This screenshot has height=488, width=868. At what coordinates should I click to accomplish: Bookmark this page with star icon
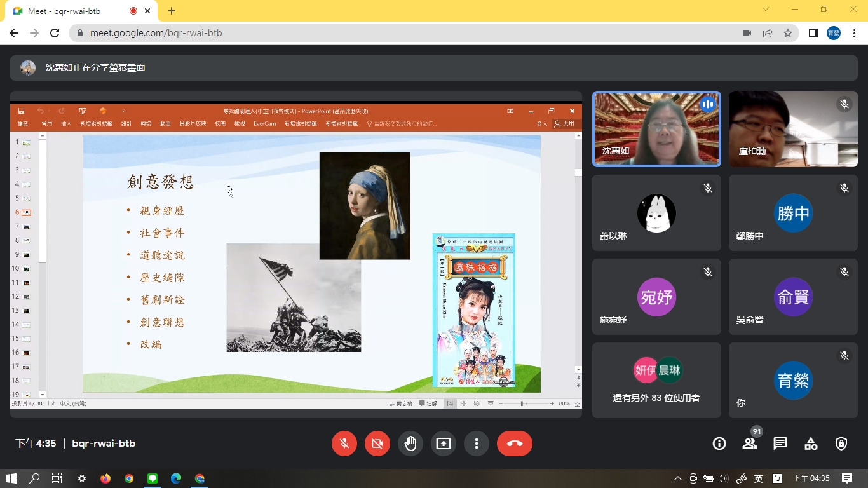point(788,33)
